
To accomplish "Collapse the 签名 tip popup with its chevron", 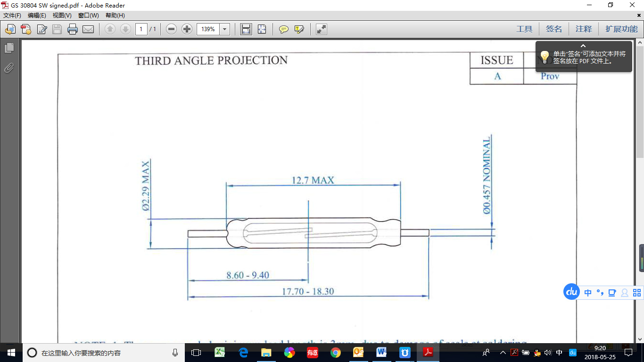I will (583, 46).
